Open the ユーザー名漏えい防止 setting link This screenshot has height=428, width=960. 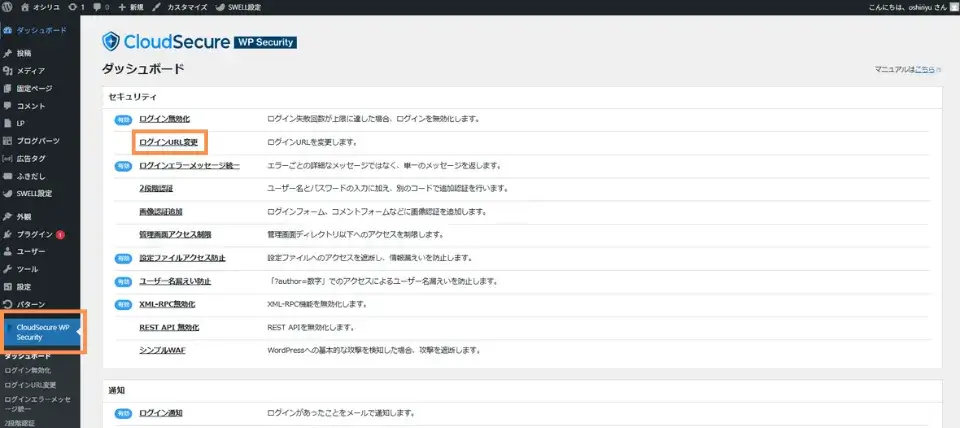(x=175, y=281)
